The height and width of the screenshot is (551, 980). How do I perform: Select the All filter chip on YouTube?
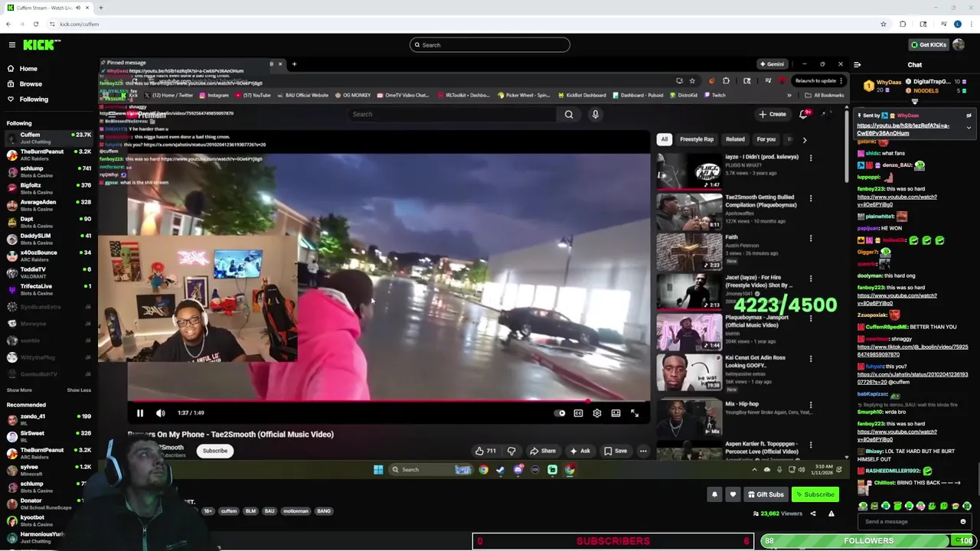[665, 139]
